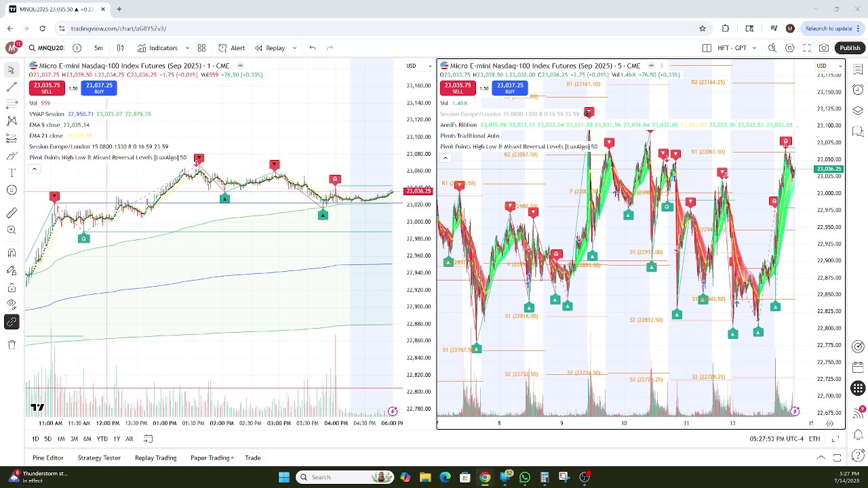Viewport: 868px width, 488px height.
Task: Select the cursor arrow tool
Action: [12, 70]
